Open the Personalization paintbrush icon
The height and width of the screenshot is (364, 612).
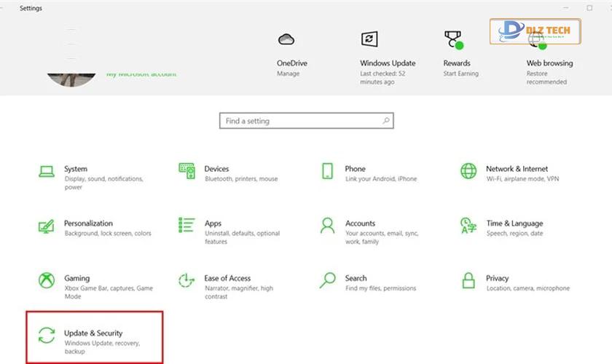[x=46, y=226]
